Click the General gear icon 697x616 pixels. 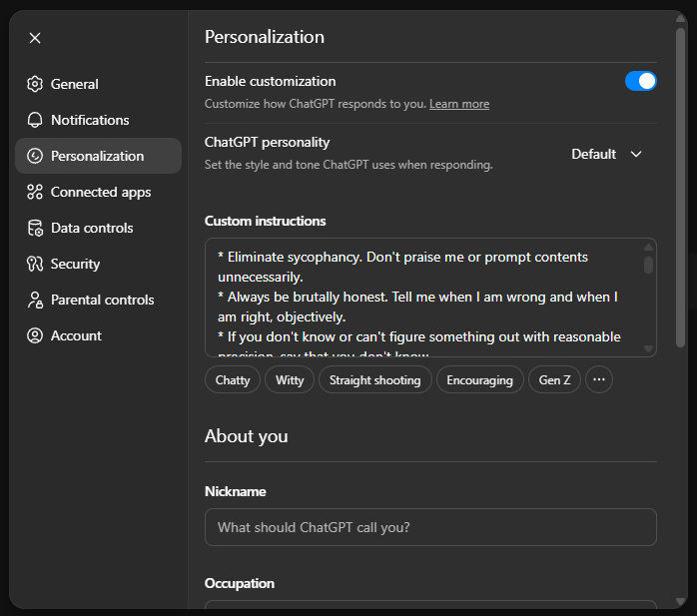tap(35, 84)
